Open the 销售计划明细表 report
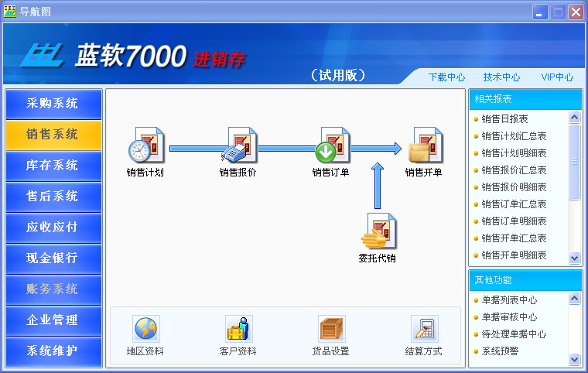This screenshot has width=588, height=373. pos(514,153)
